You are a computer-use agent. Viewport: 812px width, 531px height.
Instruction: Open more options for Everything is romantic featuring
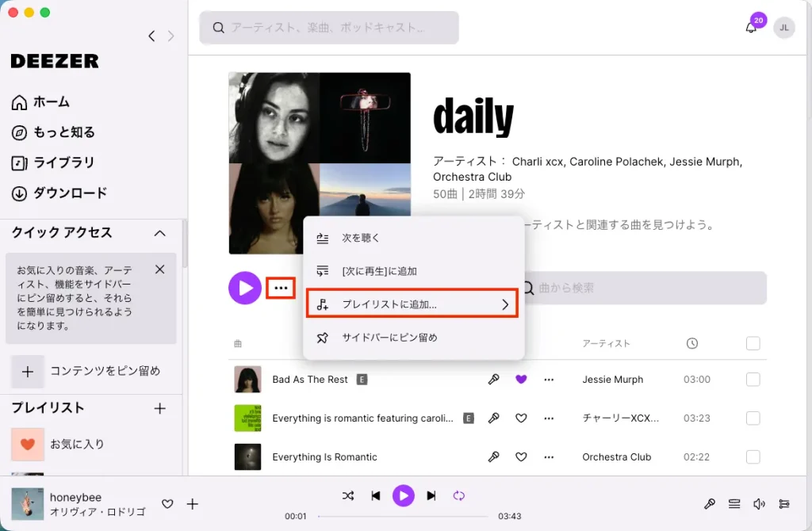point(549,418)
